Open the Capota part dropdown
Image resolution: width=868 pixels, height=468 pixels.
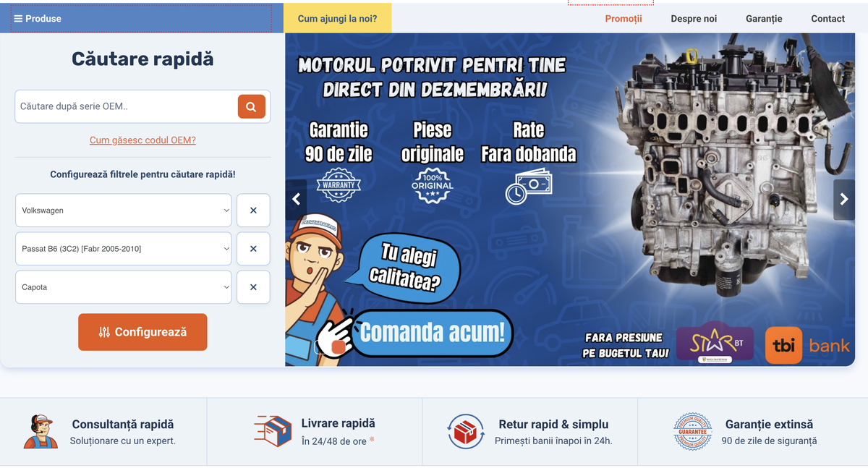tap(124, 287)
